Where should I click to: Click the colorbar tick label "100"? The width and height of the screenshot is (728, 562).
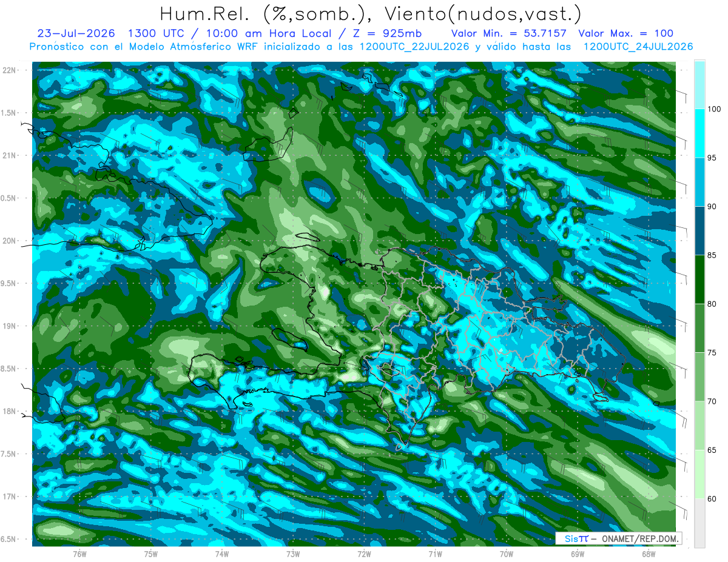tap(715, 109)
